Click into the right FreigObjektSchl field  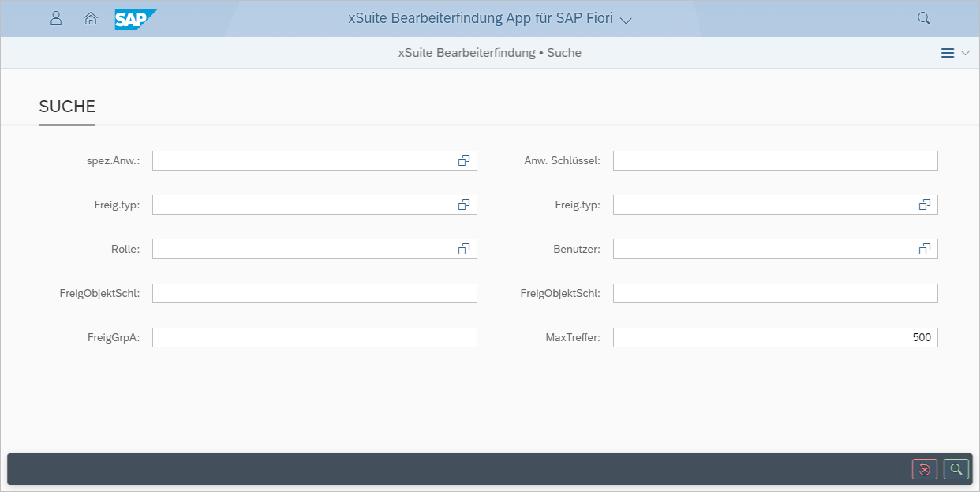click(775, 293)
